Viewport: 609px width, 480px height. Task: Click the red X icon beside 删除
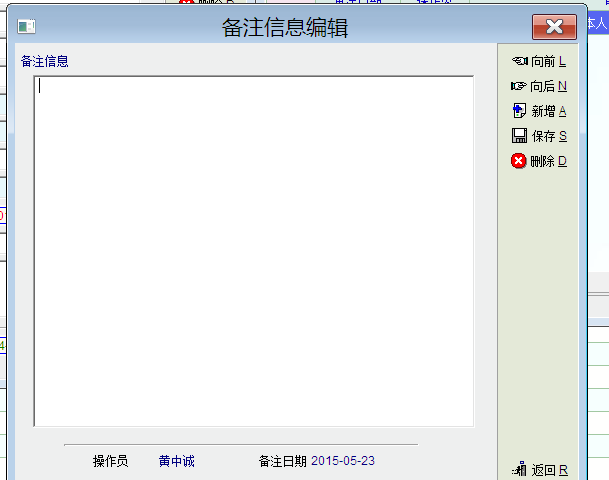pyautogui.click(x=519, y=161)
